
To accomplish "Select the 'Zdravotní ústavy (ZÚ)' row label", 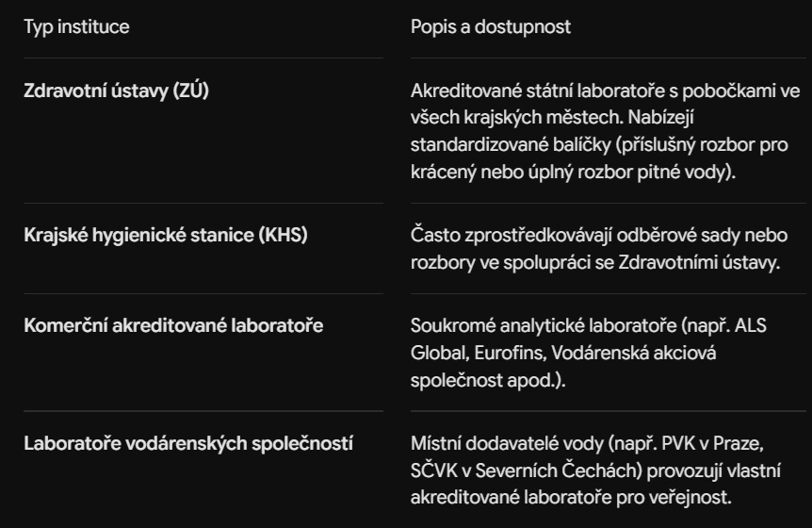I will point(117,91).
